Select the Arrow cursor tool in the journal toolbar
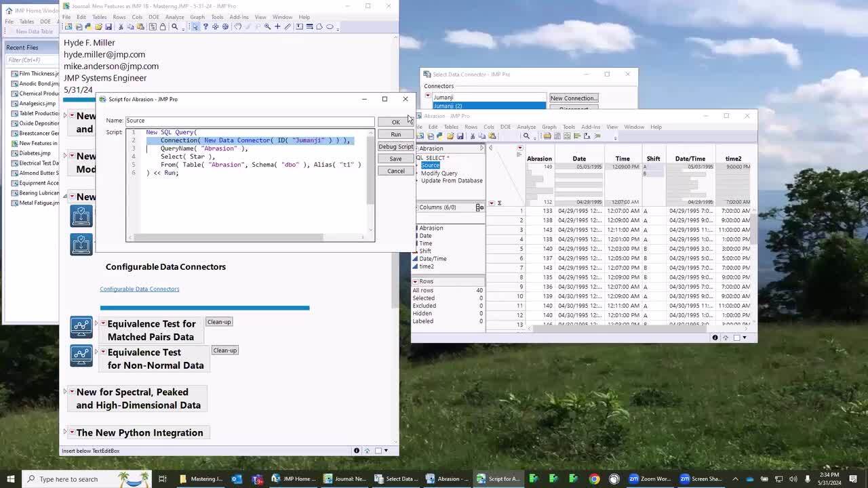This screenshot has height=488, width=868. (195, 27)
